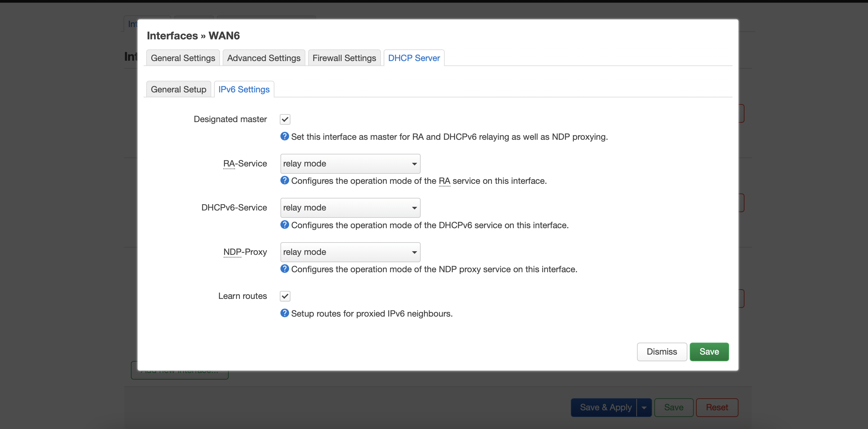868x429 pixels.
Task: Select the IPv6 Settings sub-tab
Action: pos(244,89)
